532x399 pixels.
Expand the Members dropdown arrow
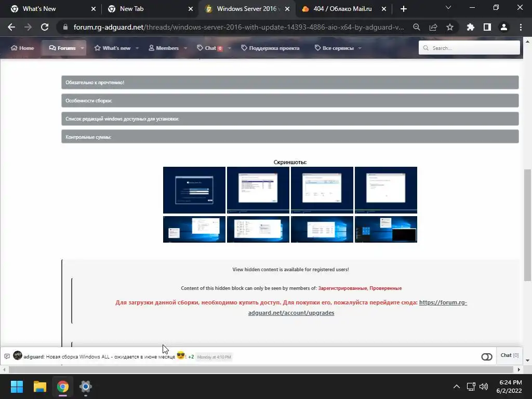(185, 48)
